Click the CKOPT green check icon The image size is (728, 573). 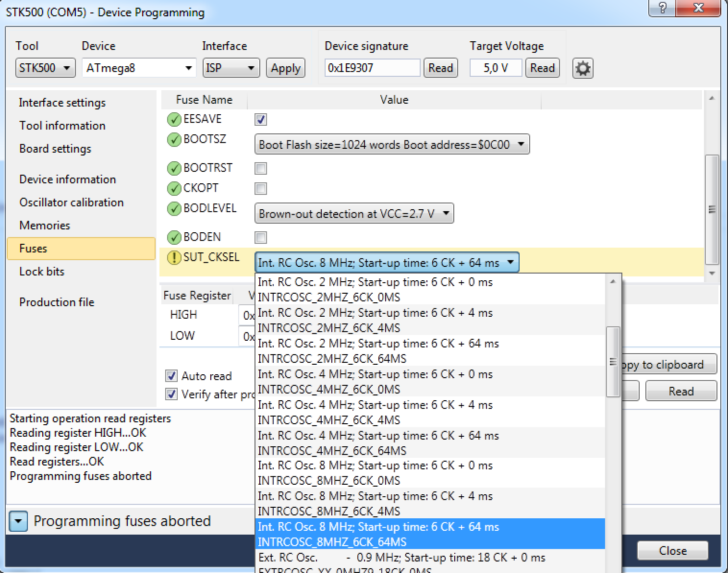(174, 189)
